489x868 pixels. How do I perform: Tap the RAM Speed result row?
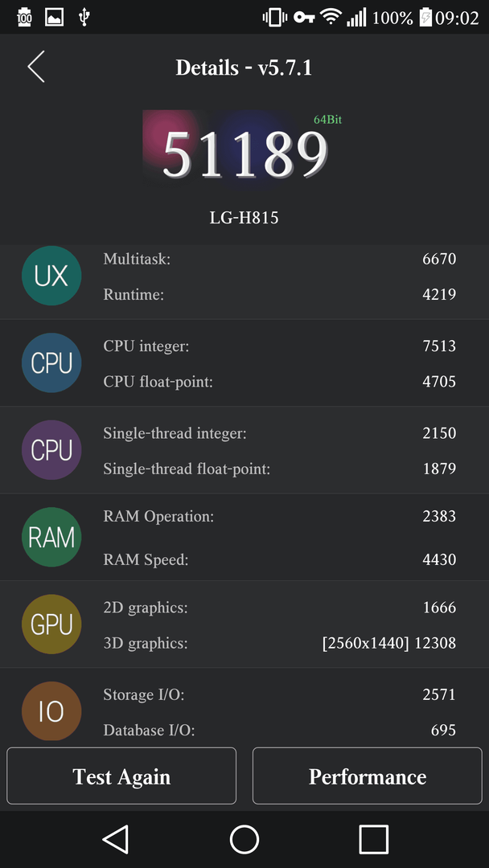pyautogui.click(x=280, y=559)
